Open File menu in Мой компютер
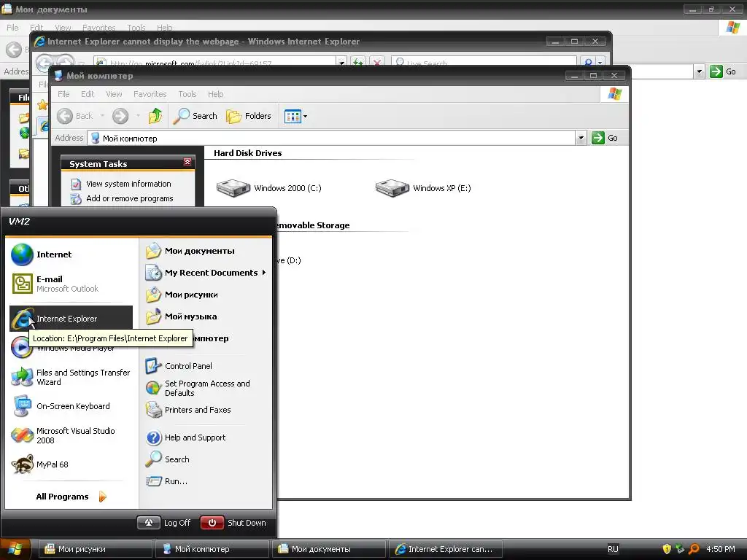This screenshot has height=560, width=747. pyautogui.click(x=63, y=94)
